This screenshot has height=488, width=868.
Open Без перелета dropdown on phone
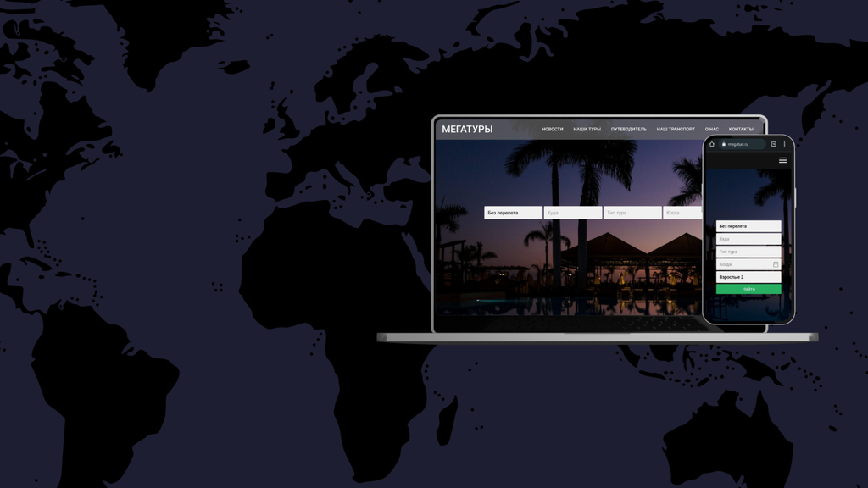(748, 226)
